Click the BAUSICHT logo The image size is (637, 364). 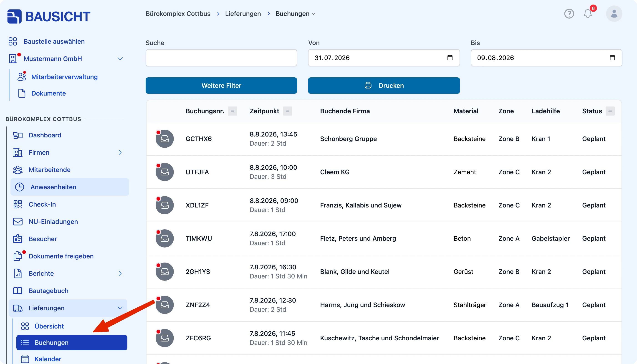tap(49, 17)
